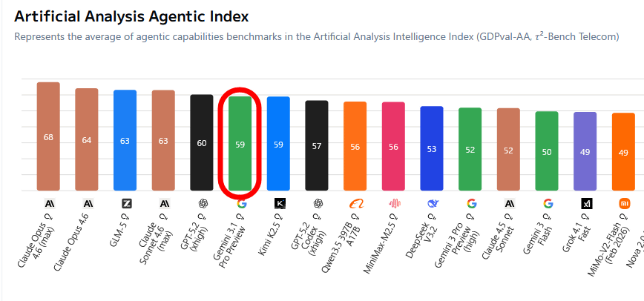Click the Alibaba logo under the Qwen3.5 bar
This screenshot has height=301, width=644.
(355, 203)
